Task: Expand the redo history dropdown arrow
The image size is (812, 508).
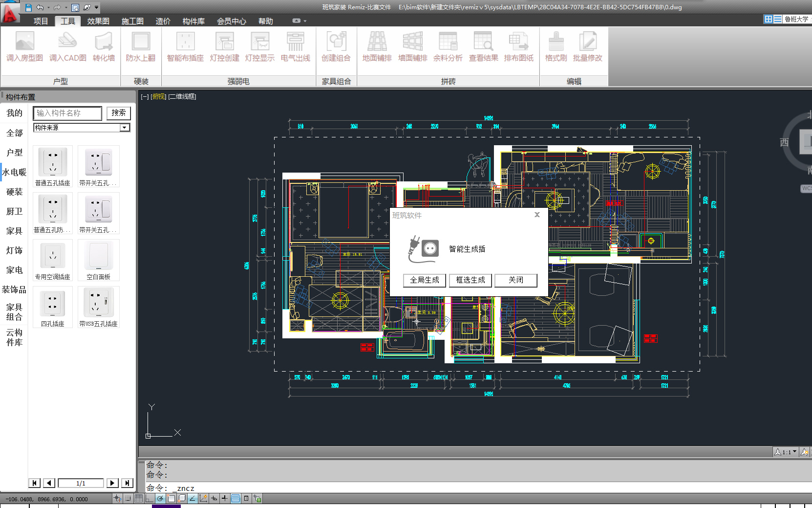Action: pyautogui.click(x=66, y=7)
